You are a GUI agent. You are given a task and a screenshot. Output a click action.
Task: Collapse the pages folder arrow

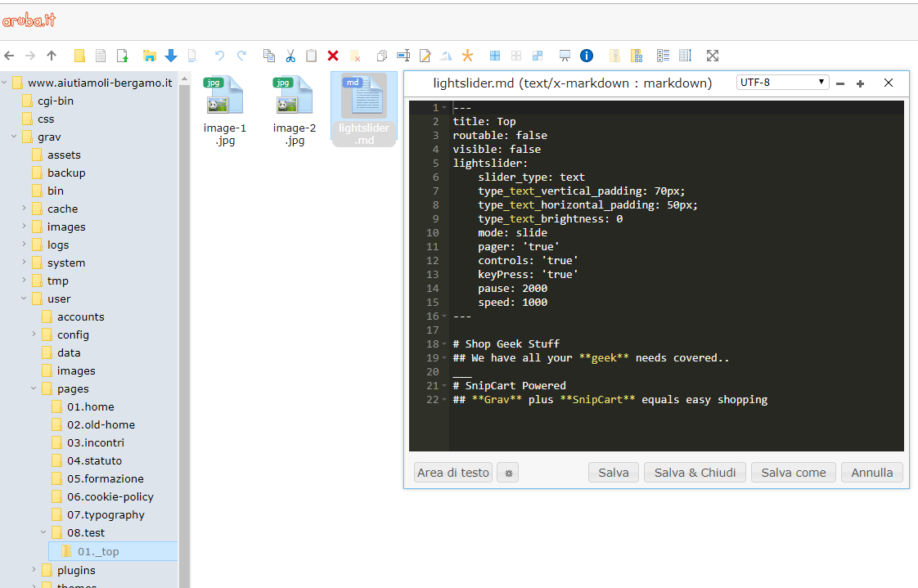click(x=34, y=388)
